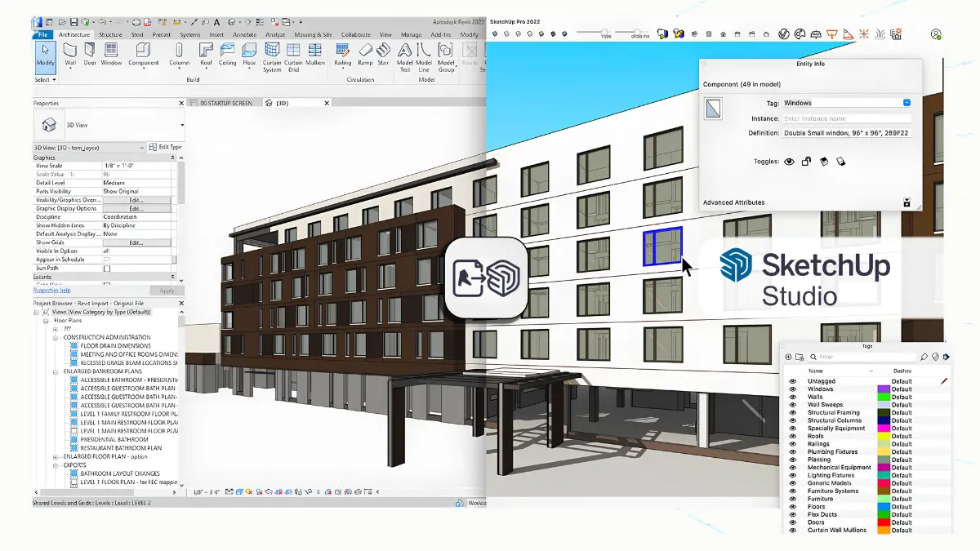Viewport: 980px width, 551px height.
Task: Select the Wall tool in Revit ribbon
Action: [70, 54]
